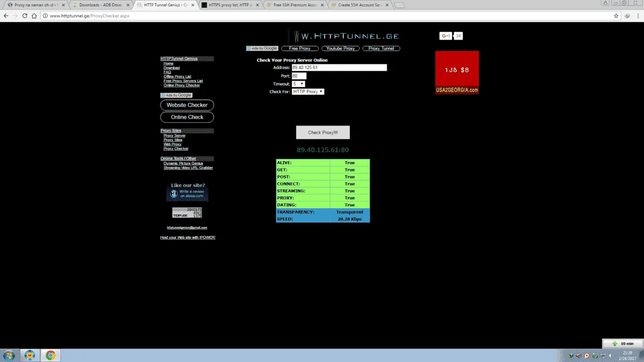The image size is (644, 362).
Task: Close the HTTPS proxy list tab
Action: pos(257,5)
